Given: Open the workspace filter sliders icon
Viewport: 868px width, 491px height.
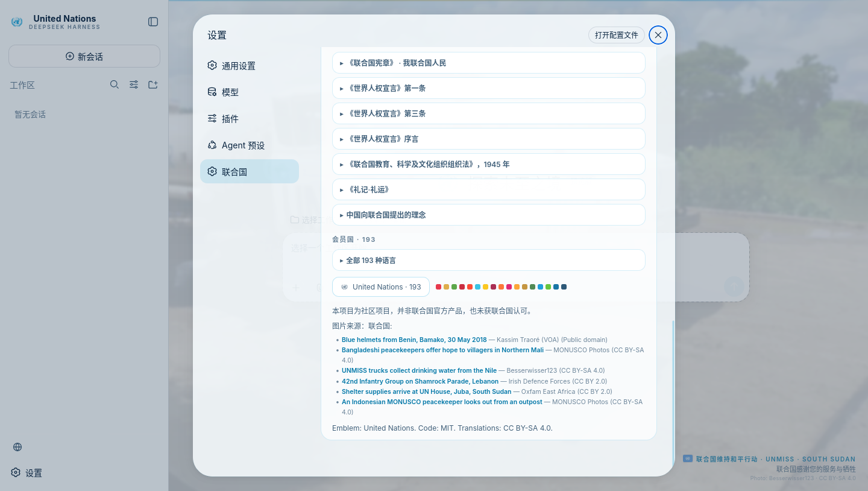Looking at the screenshot, I should point(134,84).
